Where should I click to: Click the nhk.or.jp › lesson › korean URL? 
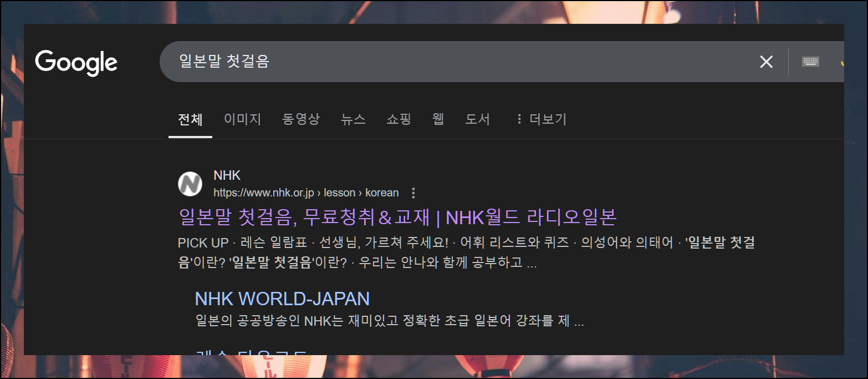tap(306, 193)
